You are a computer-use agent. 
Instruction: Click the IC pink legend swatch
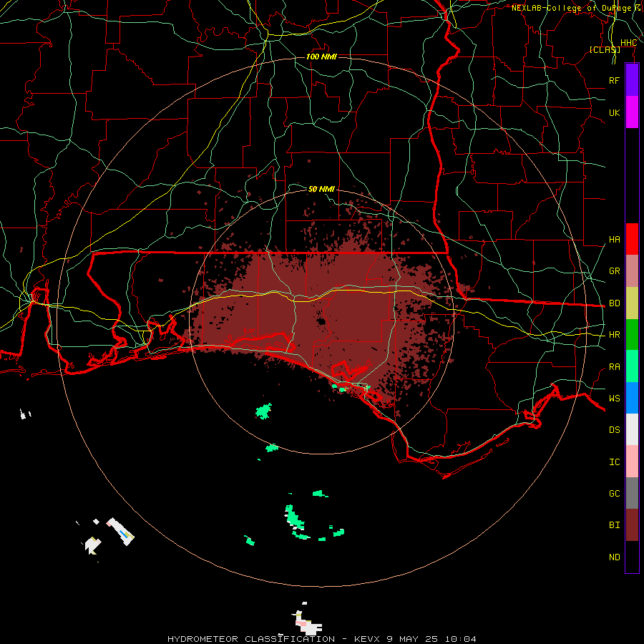[632, 462]
